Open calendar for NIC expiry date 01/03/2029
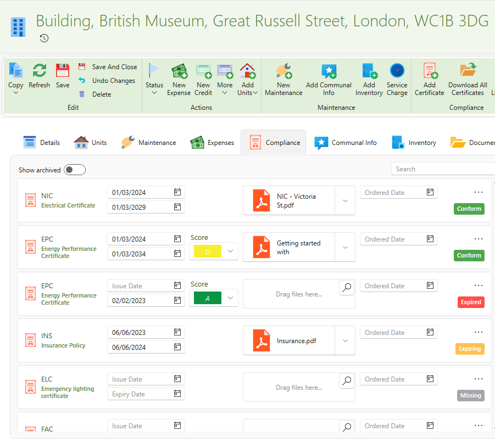Image resolution: width=495 pixels, height=448 pixels. pos(177,207)
